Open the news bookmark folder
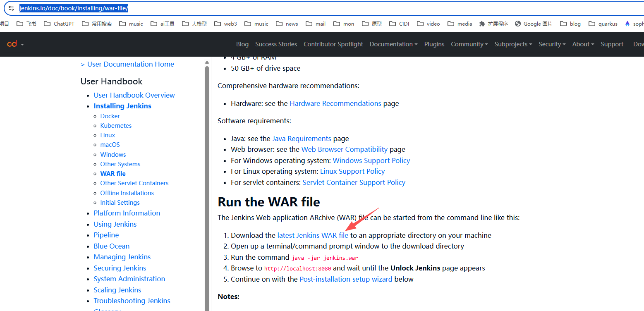644x311 pixels. point(287,24)
